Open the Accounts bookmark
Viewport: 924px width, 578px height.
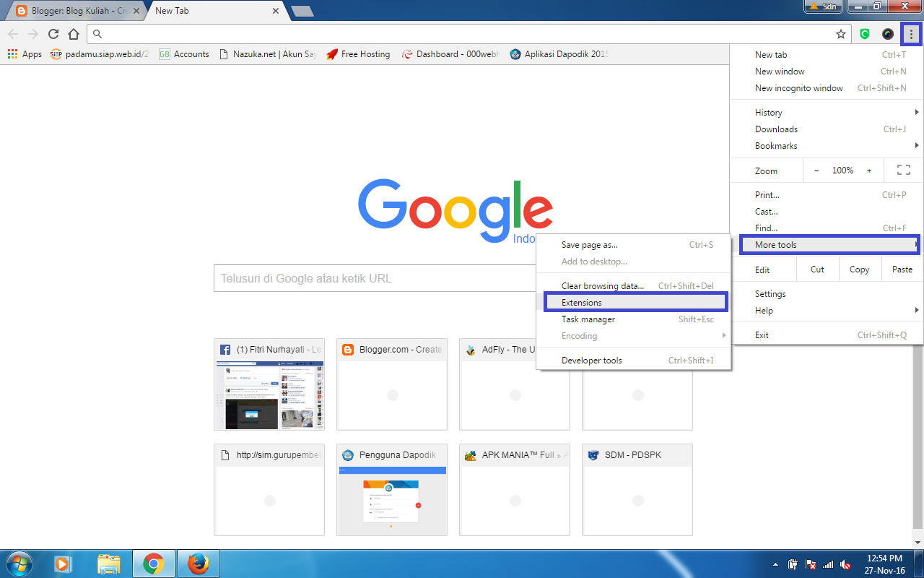tap(184, 54)
